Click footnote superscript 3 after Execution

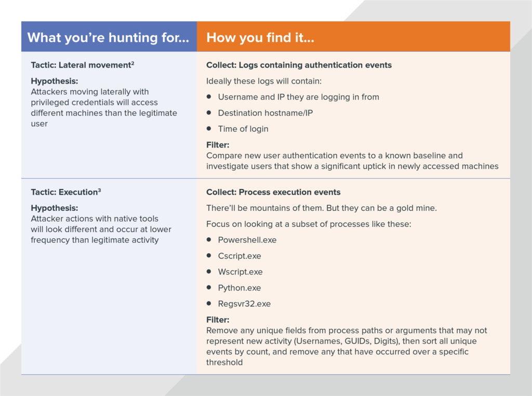pyautogui.click(x=99, y=190)
